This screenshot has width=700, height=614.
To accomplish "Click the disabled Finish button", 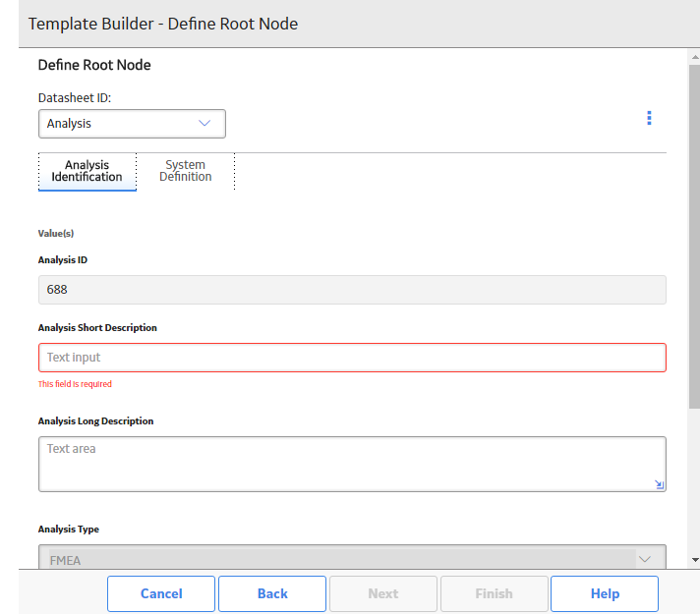I will point(494,593).
